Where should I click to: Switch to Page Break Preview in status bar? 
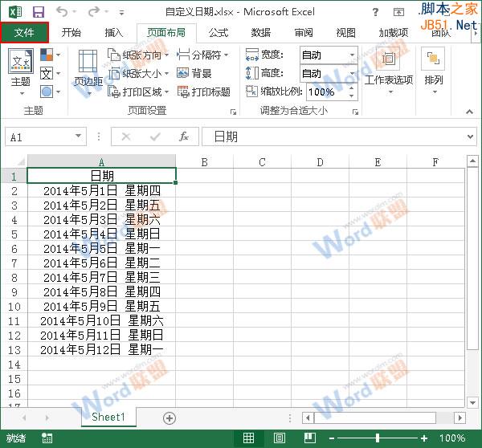[309, 438]
